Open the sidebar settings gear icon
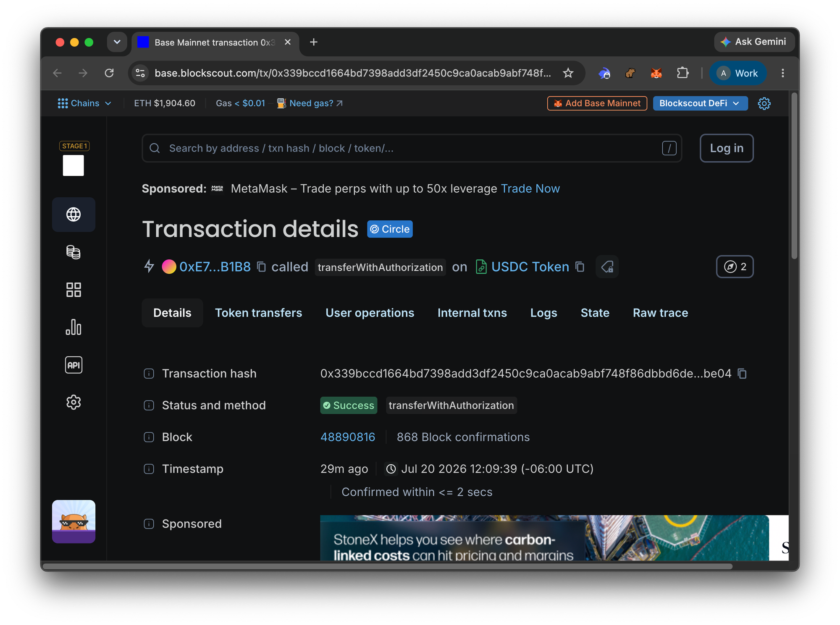The height and width of the screenshot is (625, 840). click(x=73, y=402)
